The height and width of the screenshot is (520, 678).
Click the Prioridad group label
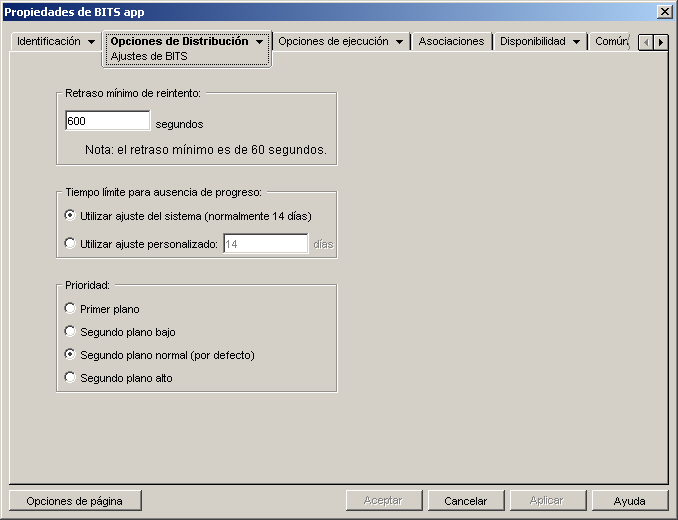87,285
